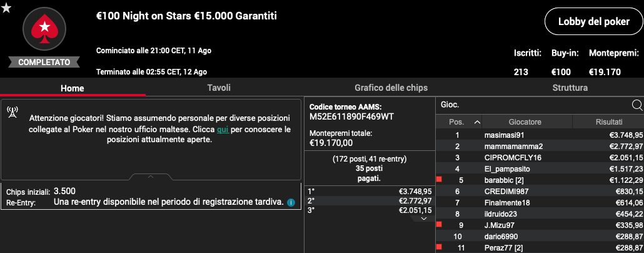Click the red marker beside J.Mizu97
The width and height of the screenshot is (644, 253).
pos(439,225)
